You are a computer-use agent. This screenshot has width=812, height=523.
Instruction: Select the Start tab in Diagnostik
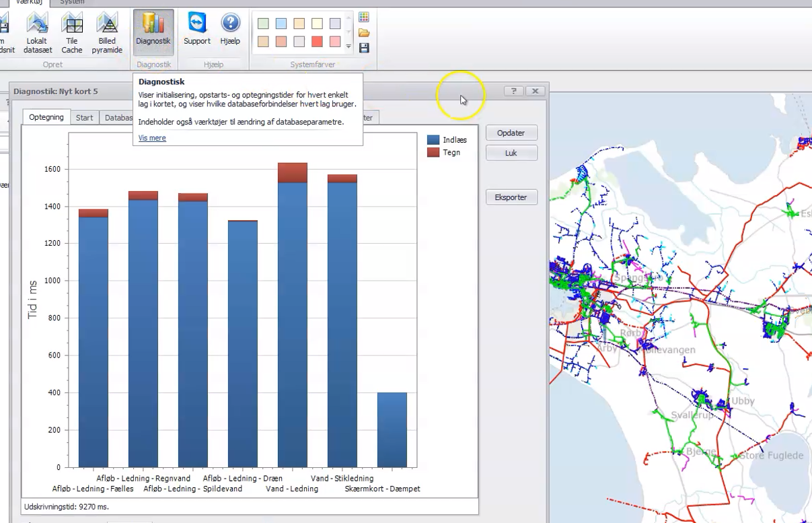pos(84,118)
